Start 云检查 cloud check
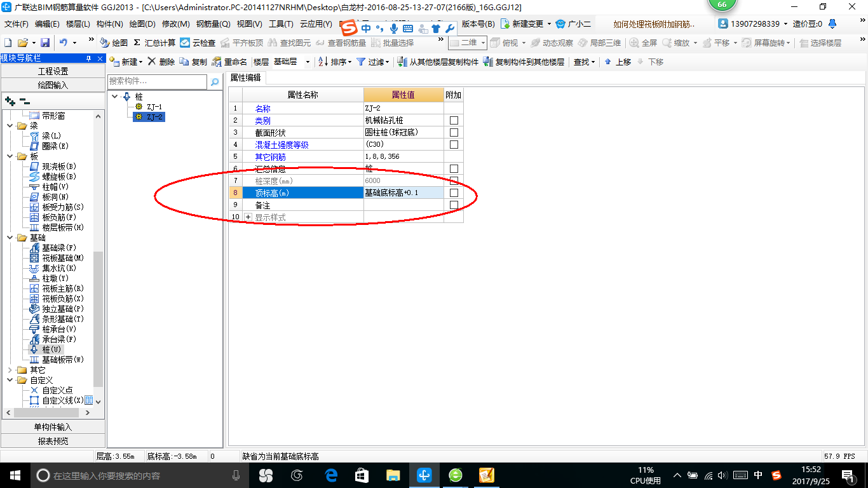 pyautogui.click(x=198, y=43)
